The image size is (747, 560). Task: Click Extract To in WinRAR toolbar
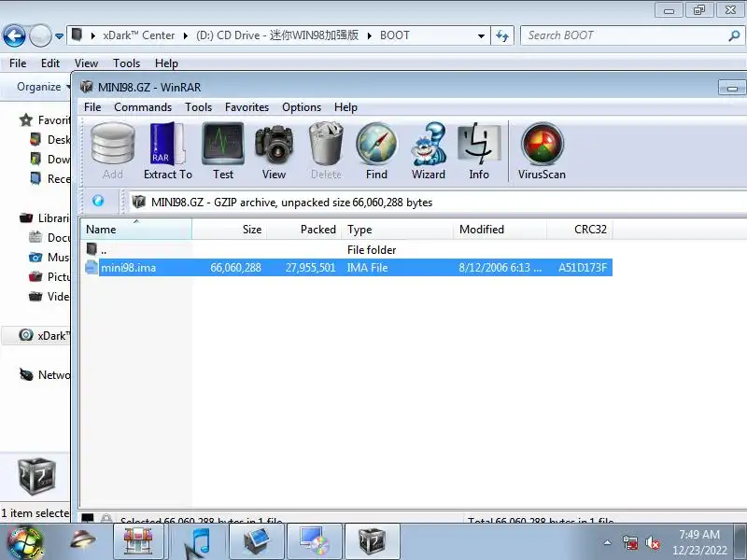168,151
